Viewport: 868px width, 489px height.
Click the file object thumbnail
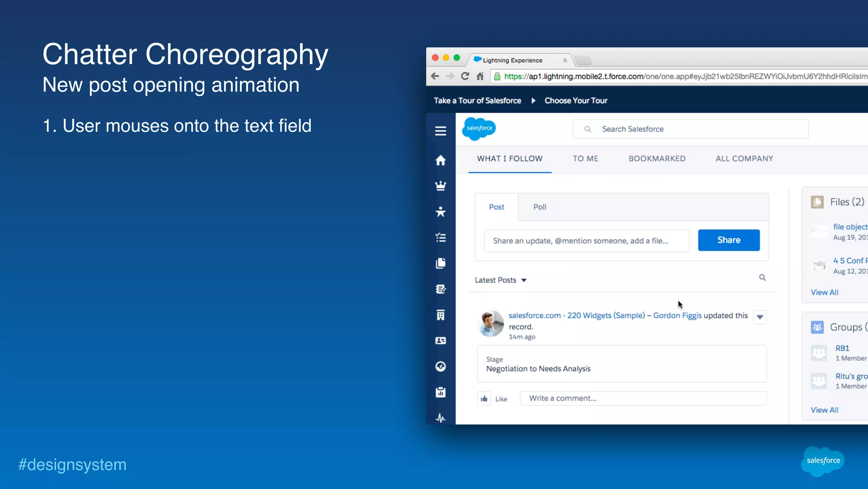(x=818, y=232)
